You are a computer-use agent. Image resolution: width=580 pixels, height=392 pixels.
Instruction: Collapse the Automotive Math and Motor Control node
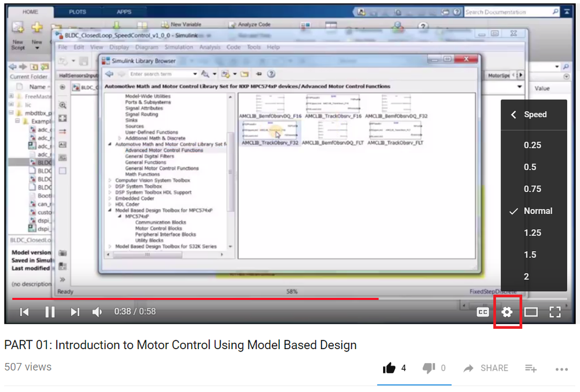pyautogui.click(x=110, y=144)
